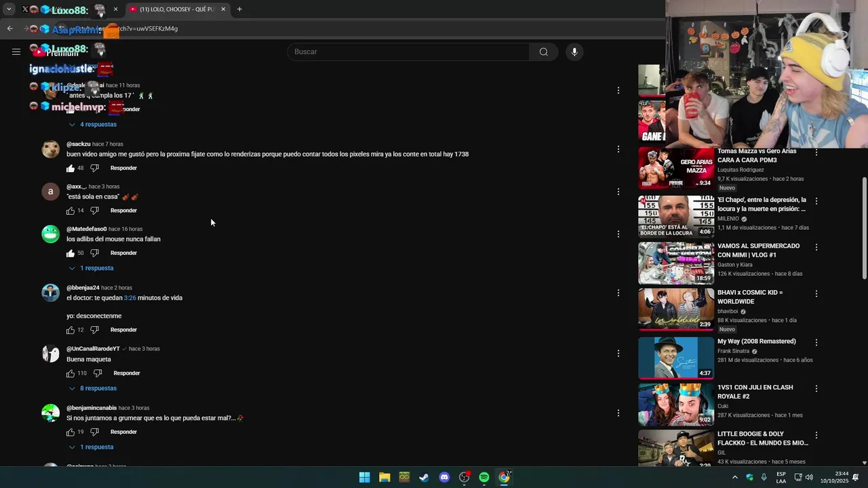Expand the '4 respuestas' replies

(93, 125)
